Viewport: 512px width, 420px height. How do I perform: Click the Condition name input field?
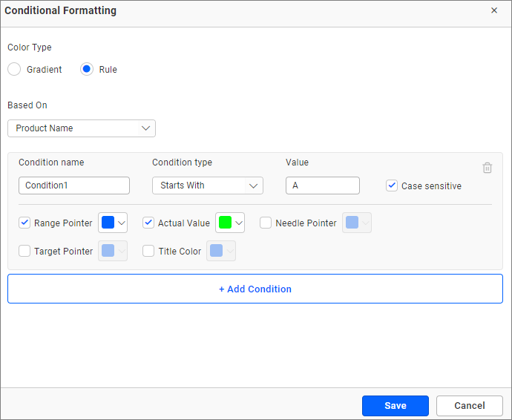[x=74, y=186]
